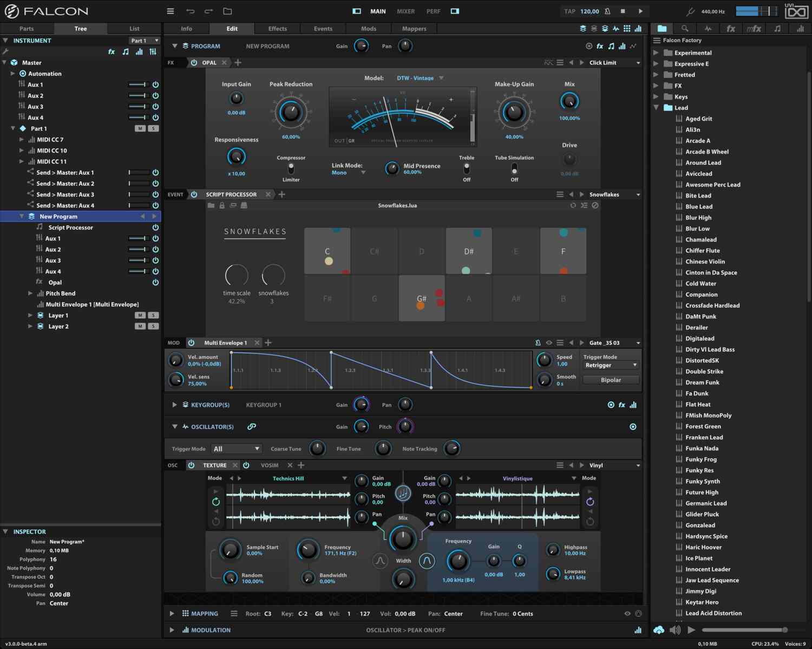The width and height of the screenshot is (812, 649).
Task: Toggle the Opal FX power button
Action: [194, 63]
